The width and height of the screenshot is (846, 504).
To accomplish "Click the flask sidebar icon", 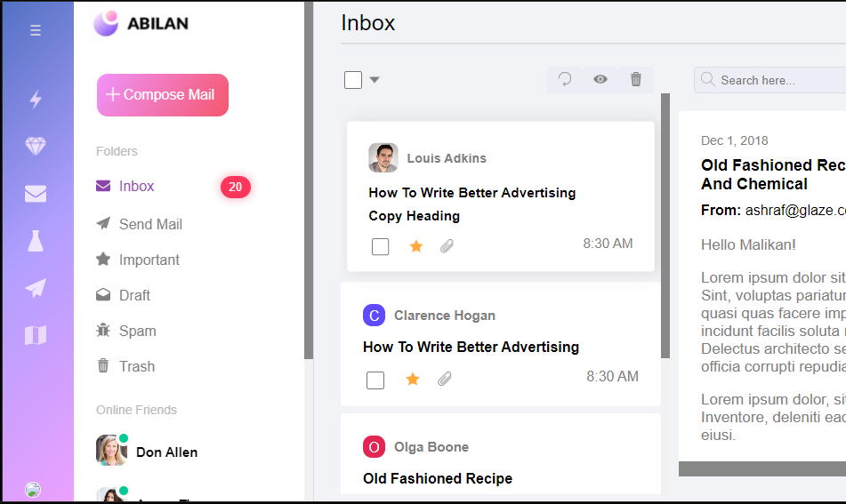I will [x=36, y=241].
